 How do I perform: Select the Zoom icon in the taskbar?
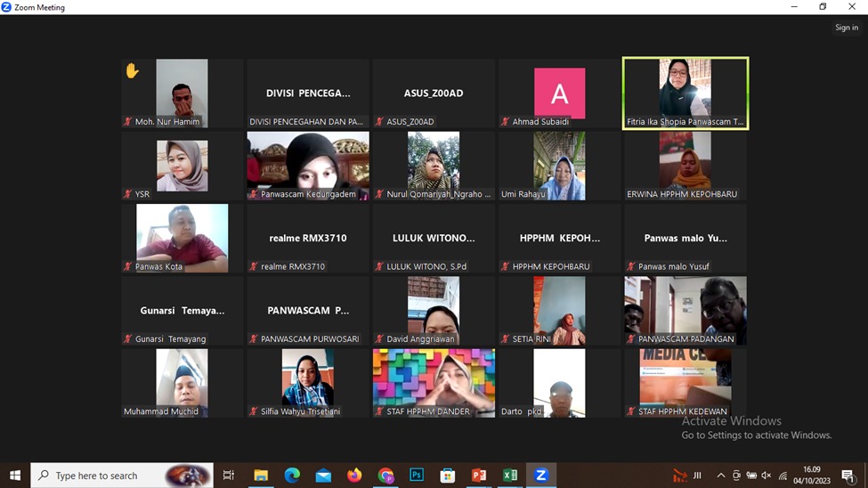coord(540,476)
